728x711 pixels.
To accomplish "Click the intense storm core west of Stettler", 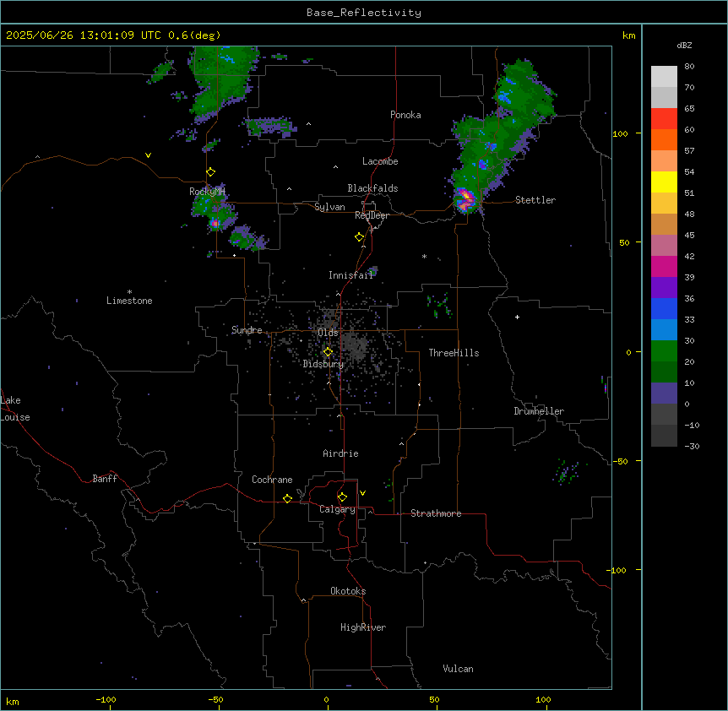I will point(465,199).
